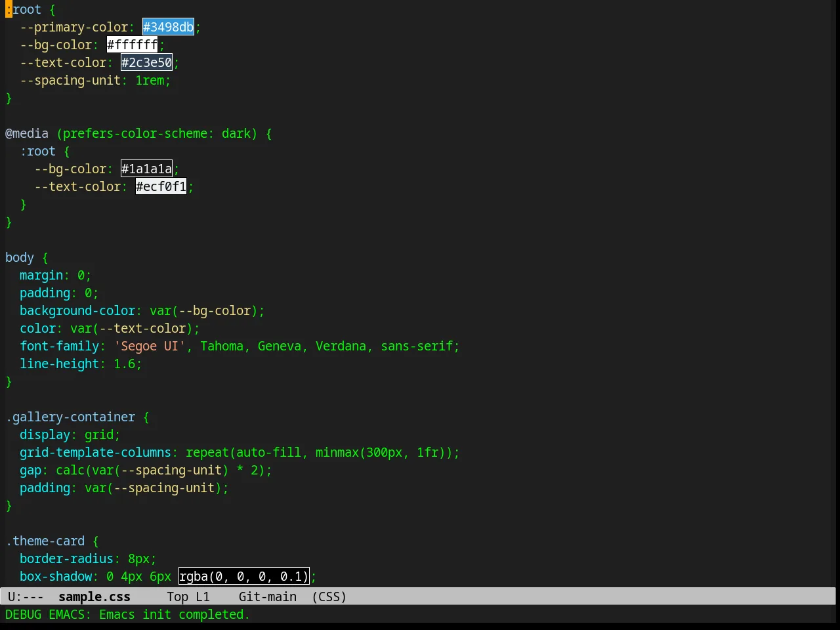This screenshot has height=630, width=840.
Task: Click the @media keyword
Action: point(27,133)
